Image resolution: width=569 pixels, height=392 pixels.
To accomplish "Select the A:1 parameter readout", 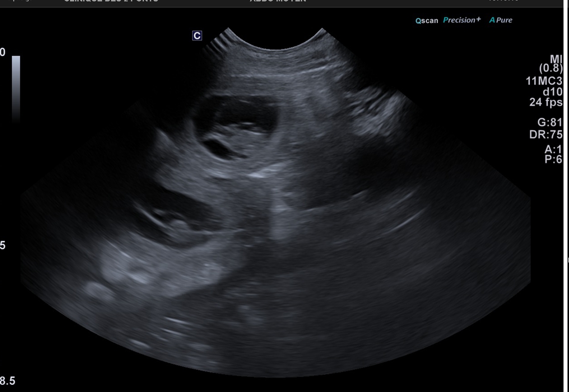I will tap(554, 149).
